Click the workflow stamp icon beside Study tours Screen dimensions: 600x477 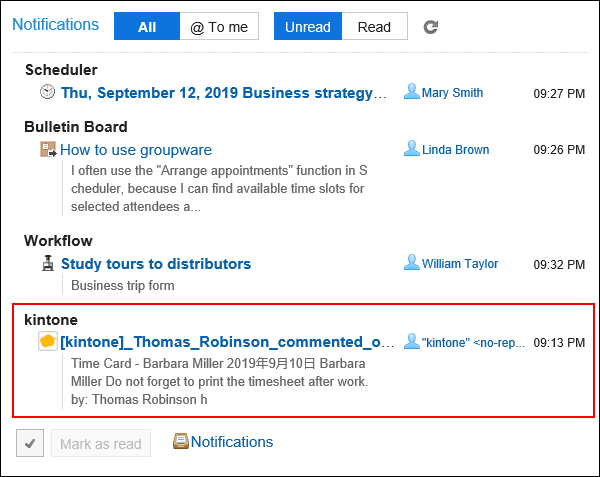tap(48, 263)
